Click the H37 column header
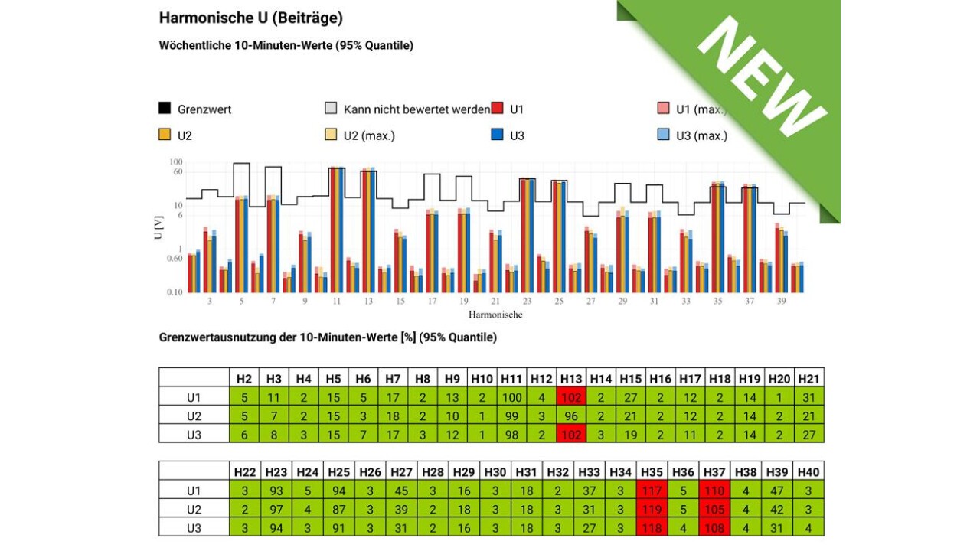The height and width of the screenshot is (551, 980). (x=715, y=472)
